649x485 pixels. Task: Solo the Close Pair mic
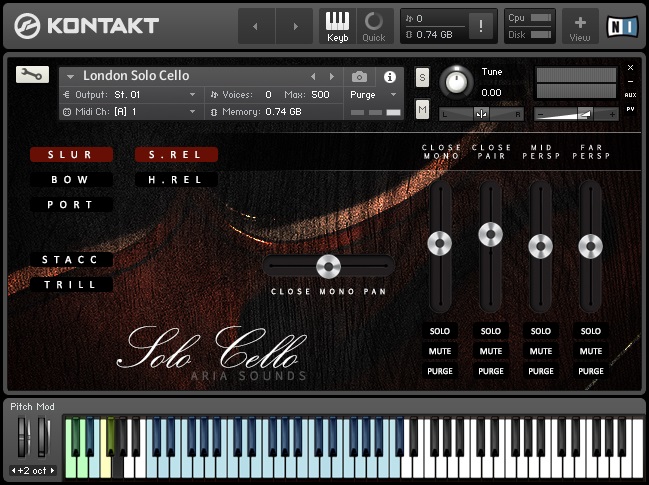pos(490,331)
